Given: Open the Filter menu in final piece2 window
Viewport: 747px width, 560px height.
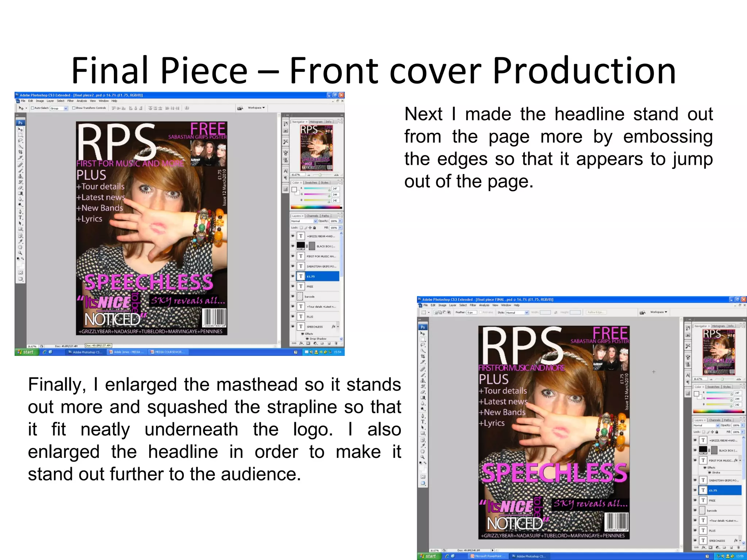Looking at the screenshot, I should [70, 101].
